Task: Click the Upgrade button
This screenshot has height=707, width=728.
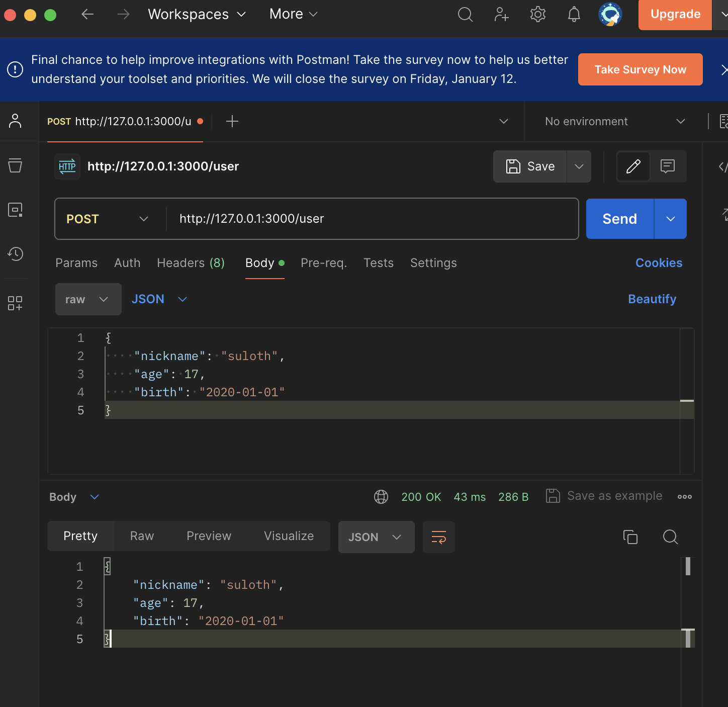Action: (675, 14)
